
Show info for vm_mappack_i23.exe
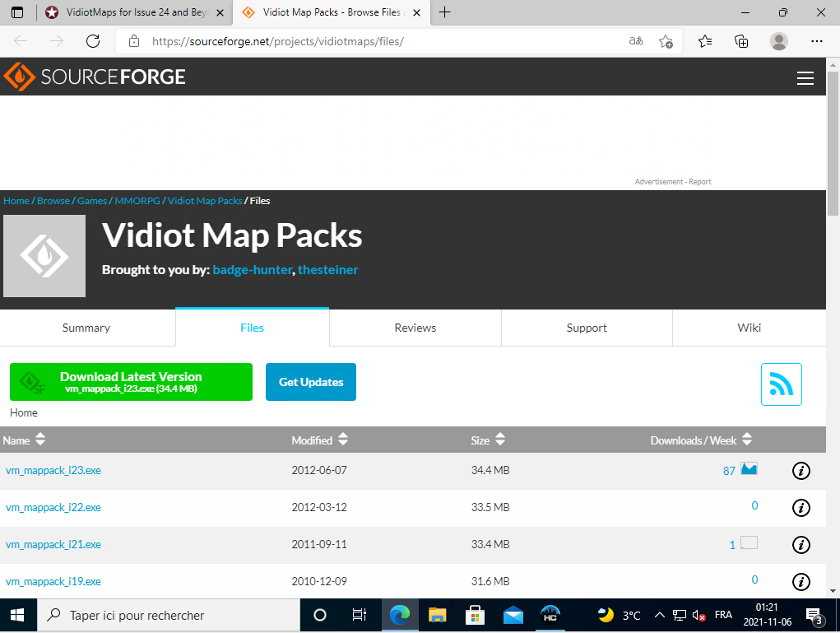(801, 471)
